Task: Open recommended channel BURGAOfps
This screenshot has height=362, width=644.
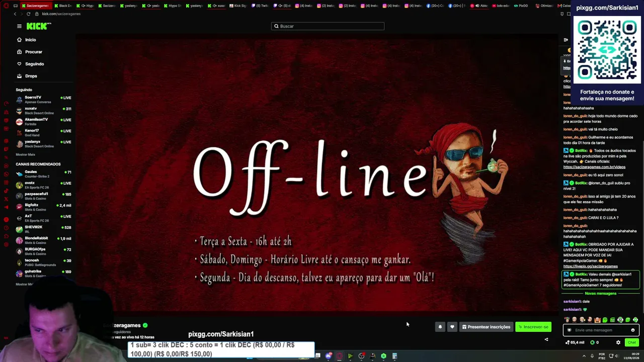Action: point(44,251)
